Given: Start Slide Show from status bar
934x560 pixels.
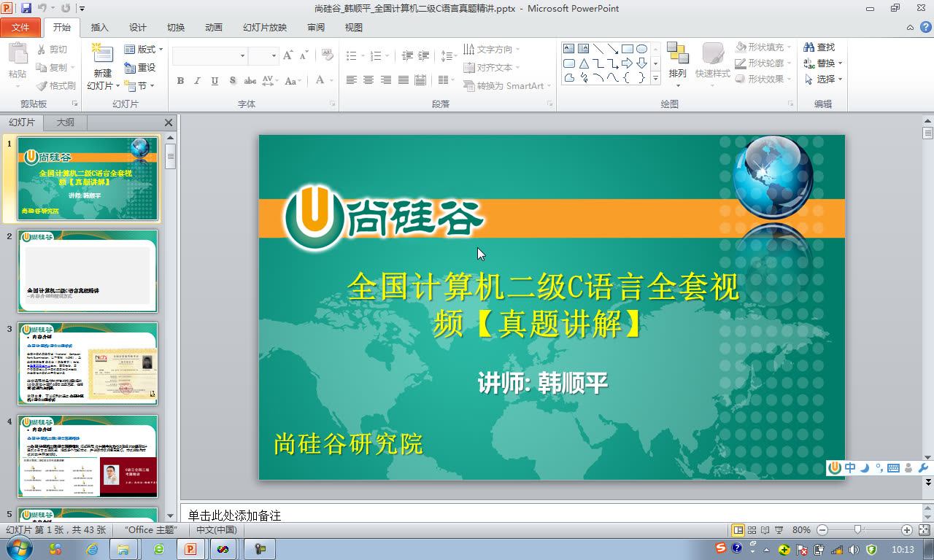Looking at the screenshot, I should [779, 530].
